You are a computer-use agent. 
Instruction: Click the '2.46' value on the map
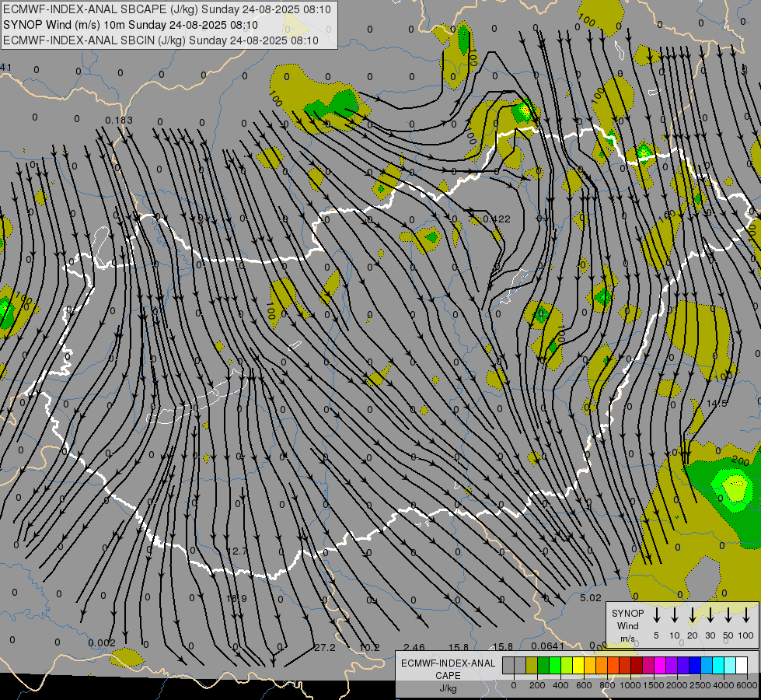click(414, 648)
